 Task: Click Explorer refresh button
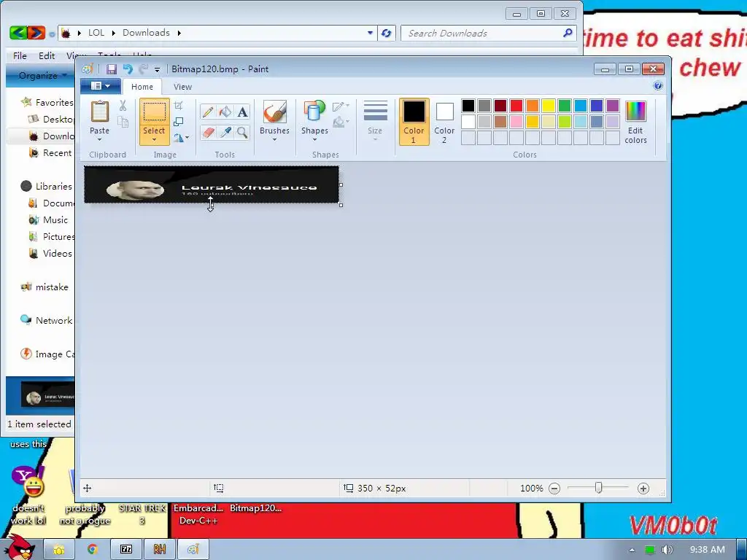coord(387,33)
